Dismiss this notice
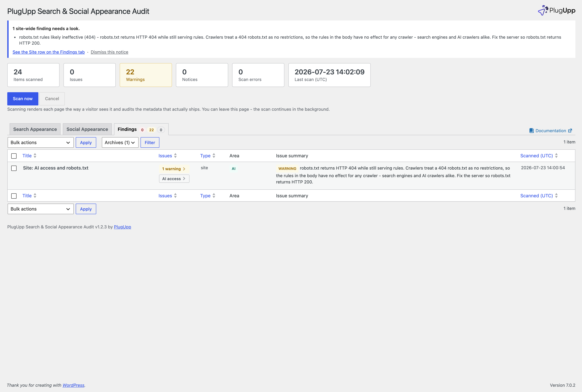Image resolution: width=582 pixels, height=392 pixels. pos(109,52)
